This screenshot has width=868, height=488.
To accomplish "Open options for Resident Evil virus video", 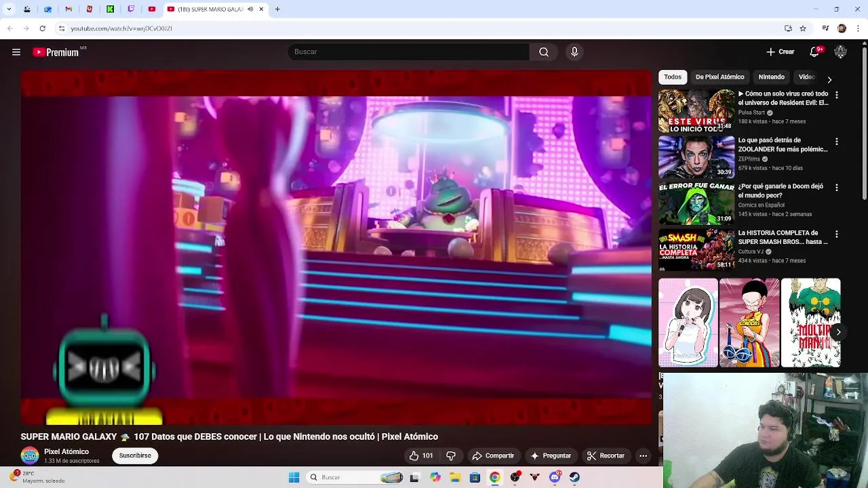I will (x=836, y=96).
